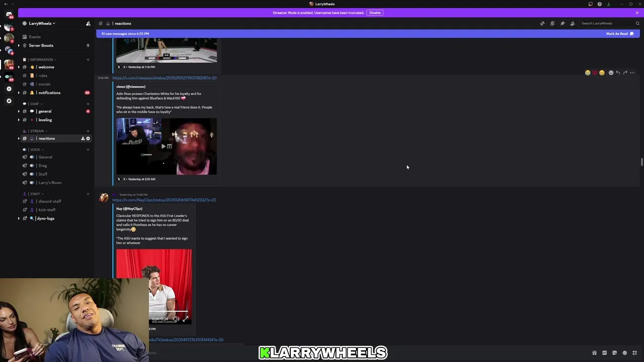Toggle mute on Nay clip video
644x362 pixels.
pos(176,319)
